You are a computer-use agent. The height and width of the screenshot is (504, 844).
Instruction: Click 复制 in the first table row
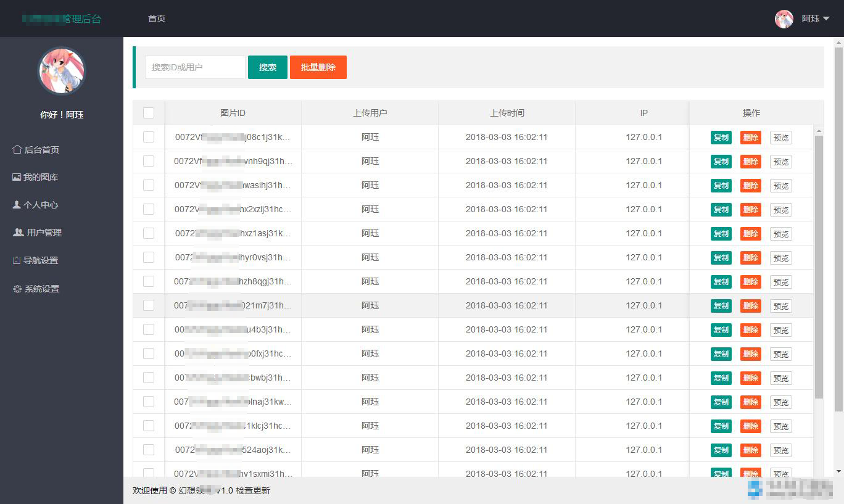click(x=721, y=138)
